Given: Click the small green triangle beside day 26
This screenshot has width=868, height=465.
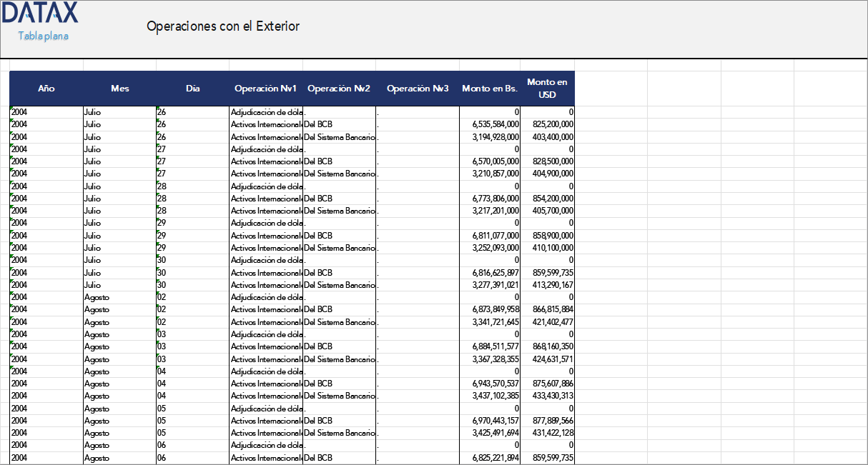Looking at the screenshot, I should pyautogui.click(x=157, y=108).
